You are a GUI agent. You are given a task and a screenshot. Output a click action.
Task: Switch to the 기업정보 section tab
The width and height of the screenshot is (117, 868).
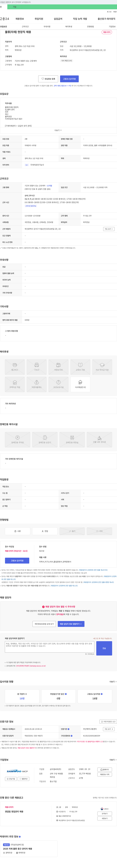(x=112, y=27)
